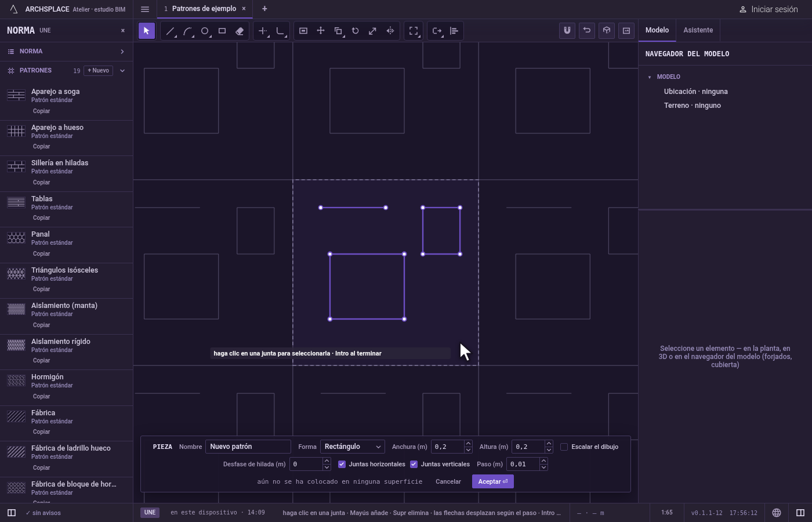
Task: Click the zoom extents frame icon
Action: pyautogui.click(x=414, y=31)
